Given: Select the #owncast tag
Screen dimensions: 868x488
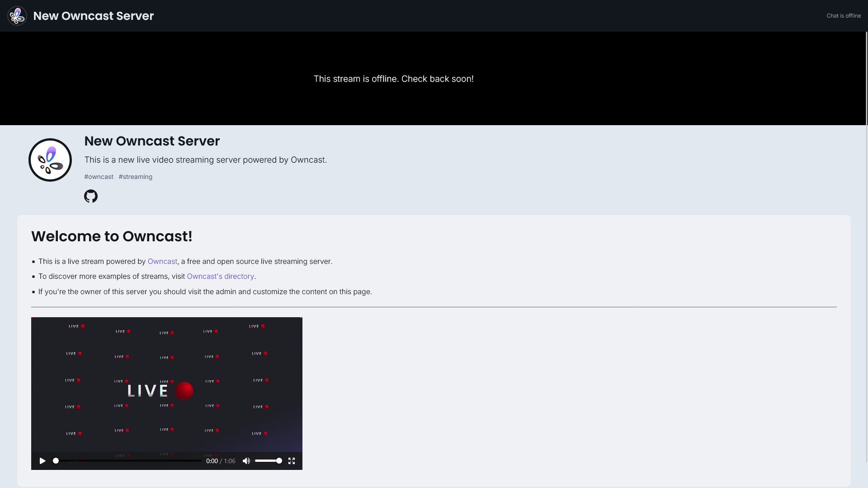Looking at the screenshot, I should click(99, 177).
